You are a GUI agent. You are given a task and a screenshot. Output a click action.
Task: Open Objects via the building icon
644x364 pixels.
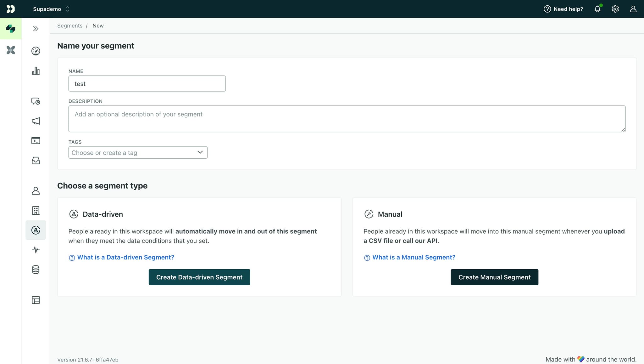click(36, 210)
